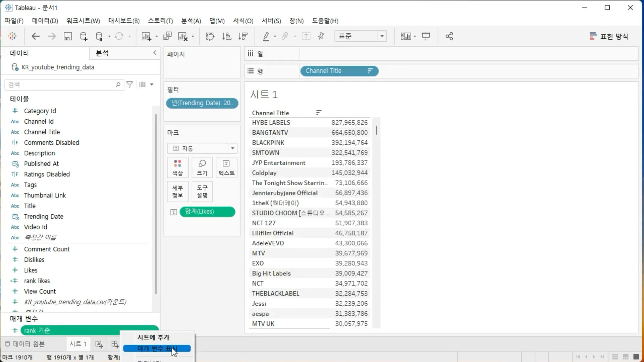Click the filter fields funnel icon
The image size is (644, 362).
pyautogui.click(x=129, y=84)
